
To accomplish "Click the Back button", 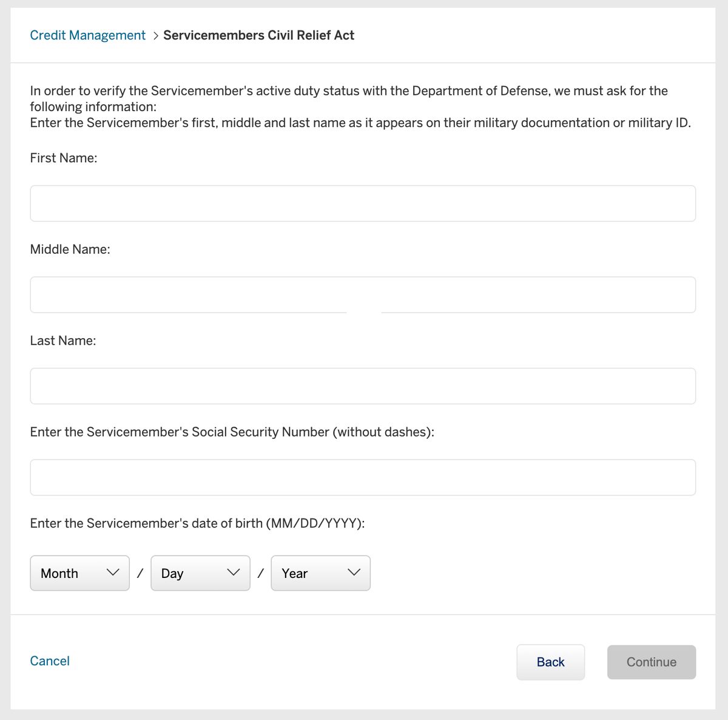I will pyautogui.click(x=550, y=662).
